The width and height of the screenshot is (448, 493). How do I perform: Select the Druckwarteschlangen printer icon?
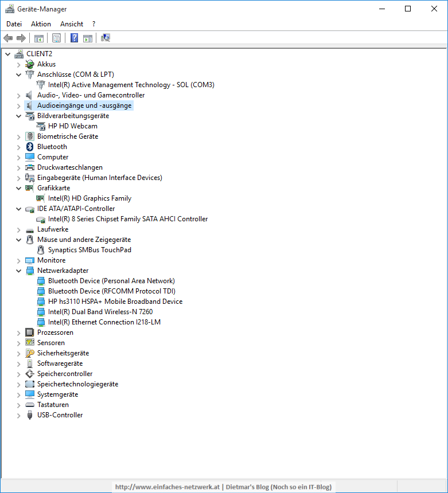click(30, 167)
